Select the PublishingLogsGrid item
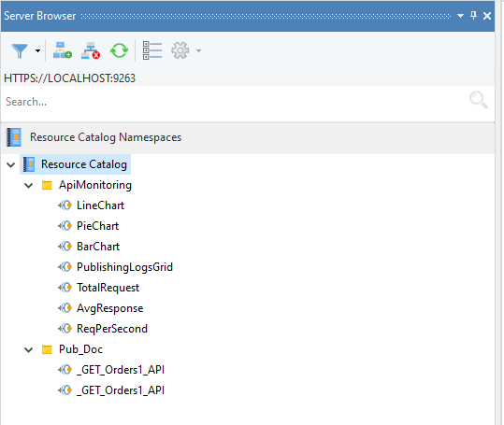This screenshot has width=504, height=425. coord(124,267)
